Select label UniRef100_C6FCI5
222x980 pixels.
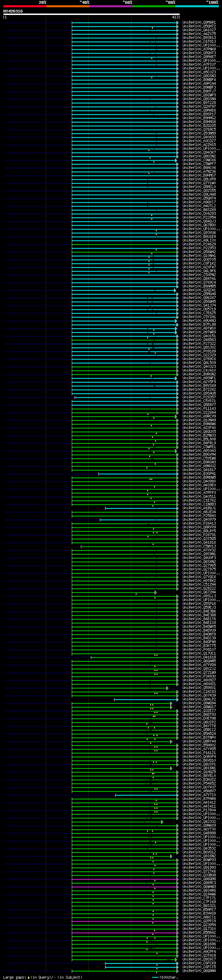199,967
